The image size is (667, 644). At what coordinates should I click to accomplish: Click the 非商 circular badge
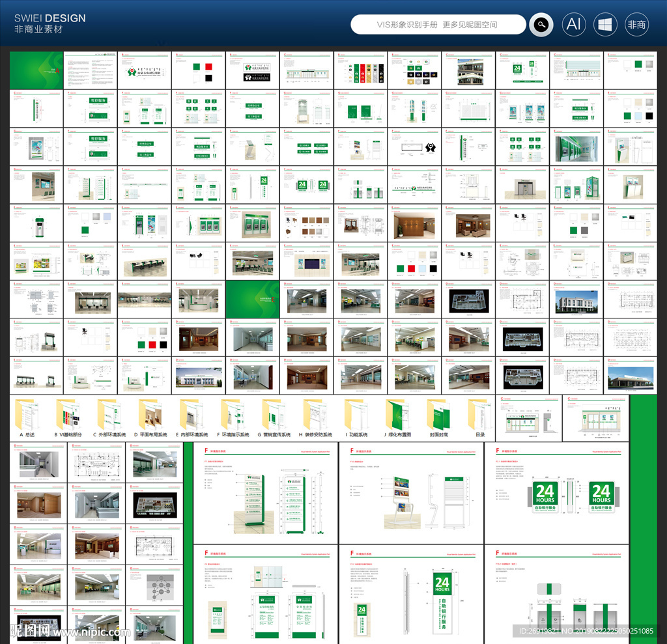636,25
